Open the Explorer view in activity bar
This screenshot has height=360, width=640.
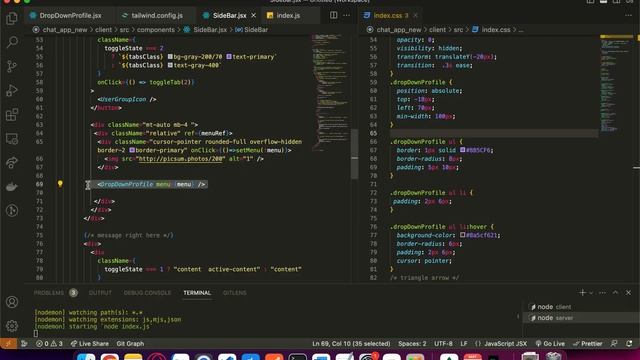click(x=12, y=18)
